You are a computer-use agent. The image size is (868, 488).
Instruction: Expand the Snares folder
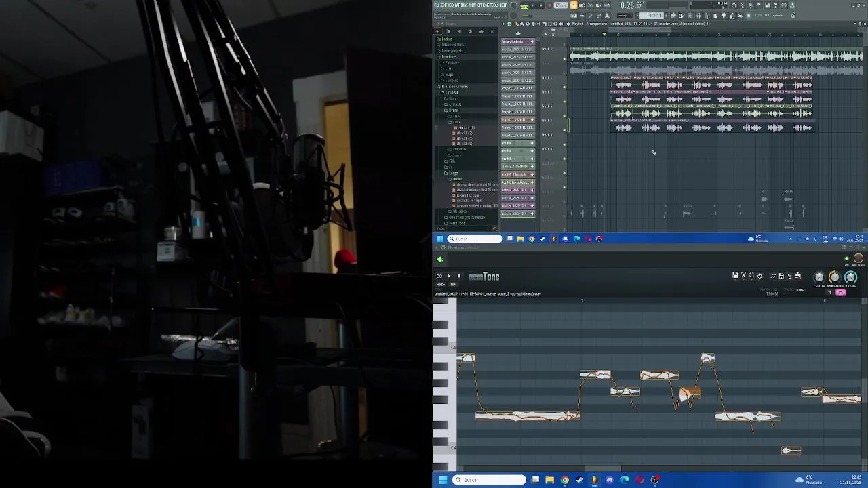tap(457, 155)
